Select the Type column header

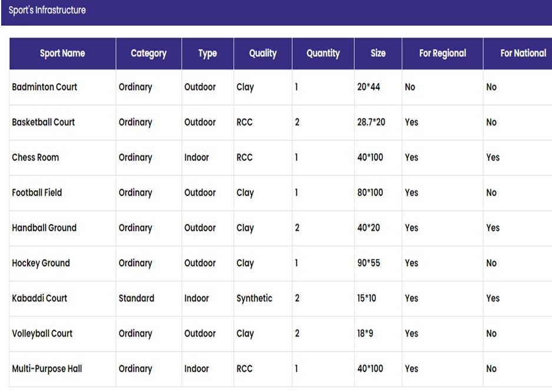207,54
